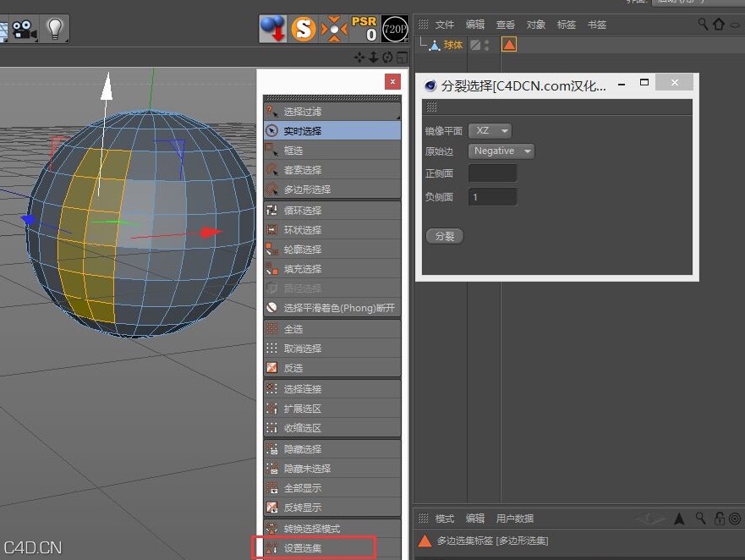Open the 镜像平面 XZ dropdown
745x560 pixels.
point(490,130)
